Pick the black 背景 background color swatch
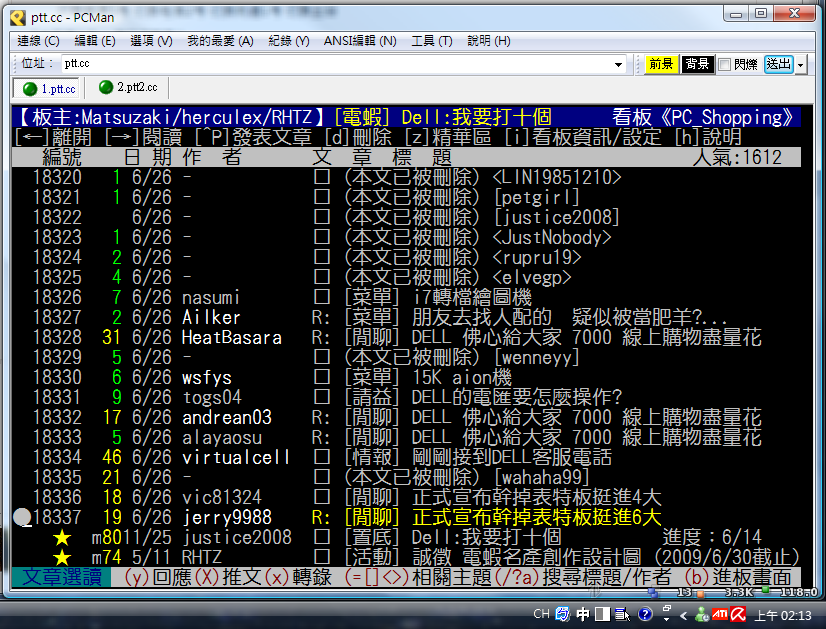 pyautogui.click(x=697, y=64)
